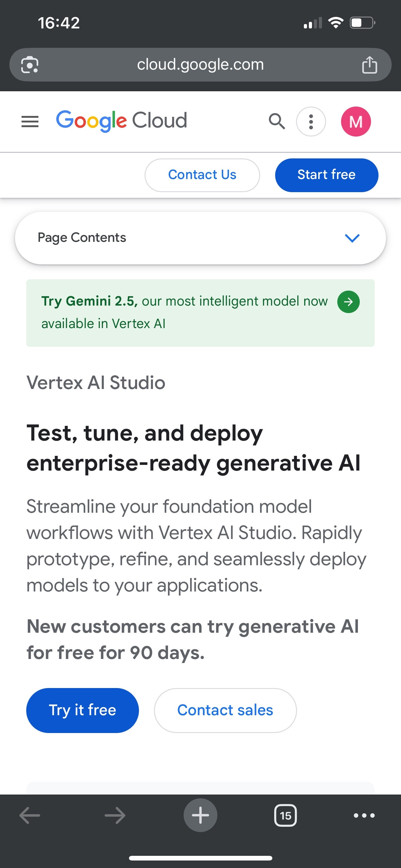Click the Try it free button

(82, 710)
